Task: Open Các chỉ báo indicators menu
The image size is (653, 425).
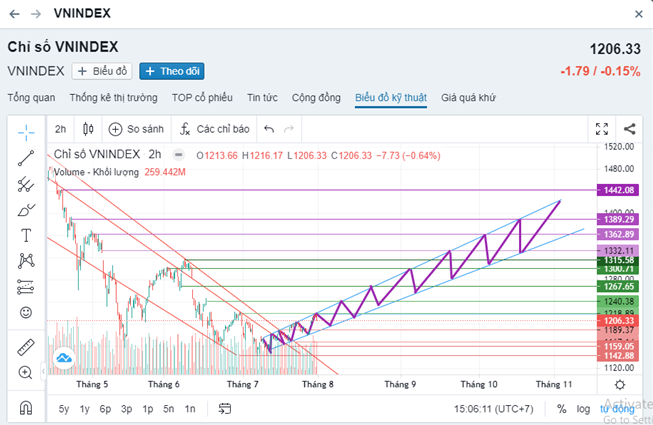Action: (x=214, y=129)
